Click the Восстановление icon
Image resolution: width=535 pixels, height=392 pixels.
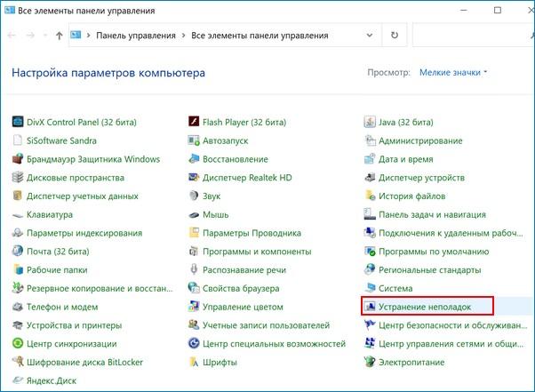pyautogui.click(x=194, y=159)
